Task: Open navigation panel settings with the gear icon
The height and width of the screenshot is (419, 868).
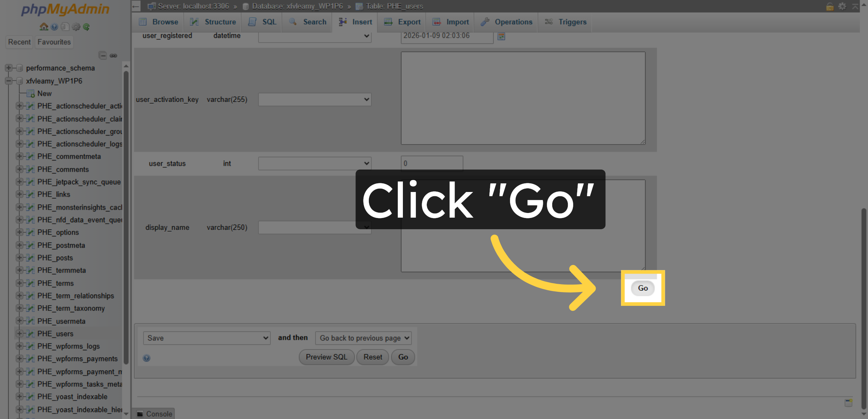Action: point(76,27)
